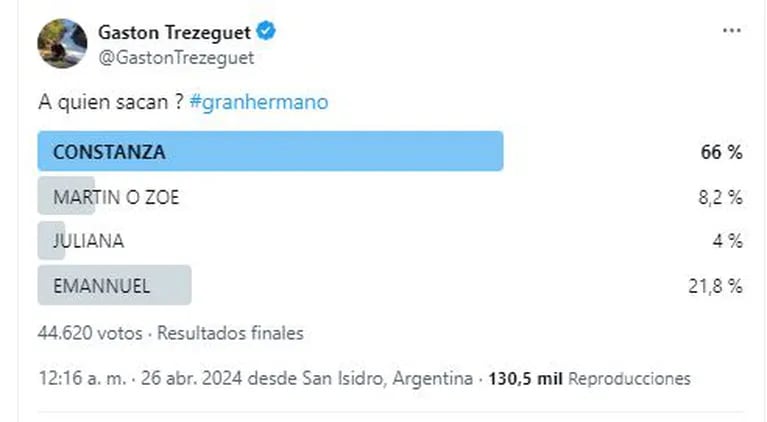Click the @GastonTrezeguet handle
Viewport: 767px width, 422px height.
[175, 57]
